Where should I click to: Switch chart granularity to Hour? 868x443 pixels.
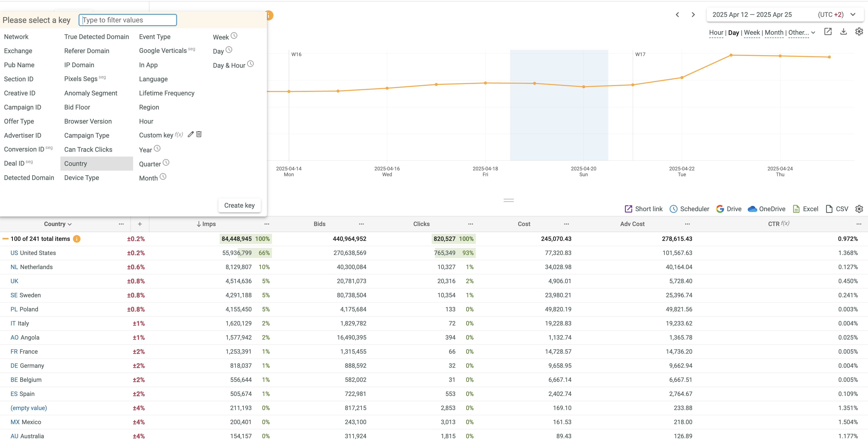tap(716, 33)
